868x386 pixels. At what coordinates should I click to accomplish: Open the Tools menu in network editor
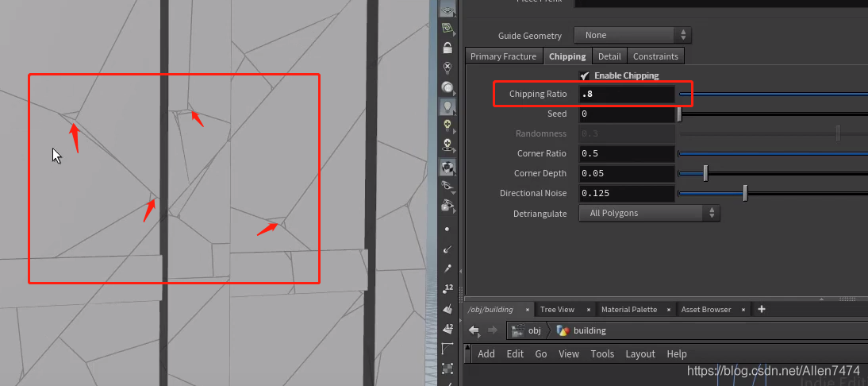pos(602,354)
